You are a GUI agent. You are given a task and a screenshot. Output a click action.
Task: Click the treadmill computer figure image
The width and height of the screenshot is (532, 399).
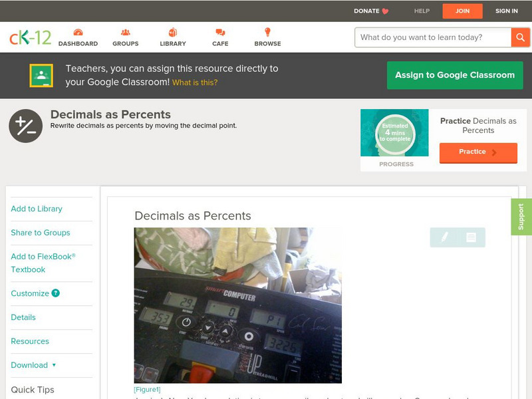click(x=238, y=305)
